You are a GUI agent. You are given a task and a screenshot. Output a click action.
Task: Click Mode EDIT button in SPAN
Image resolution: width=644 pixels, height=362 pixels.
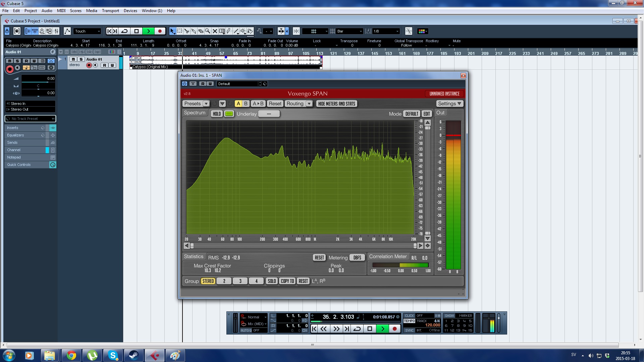tap(427, 114)
